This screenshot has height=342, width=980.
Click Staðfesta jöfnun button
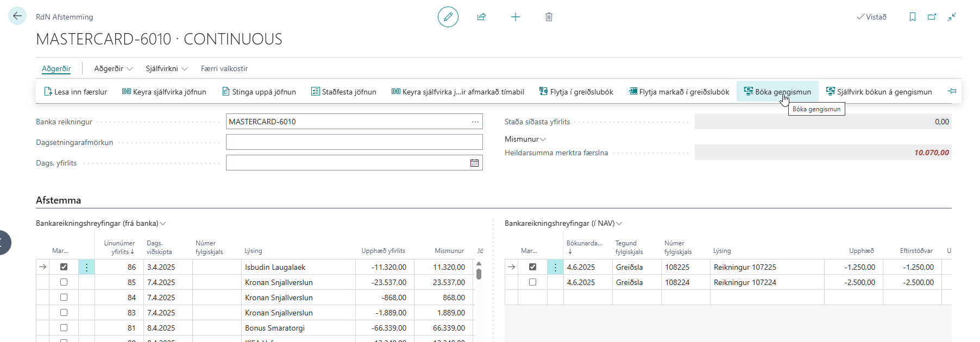coord(344,92)
